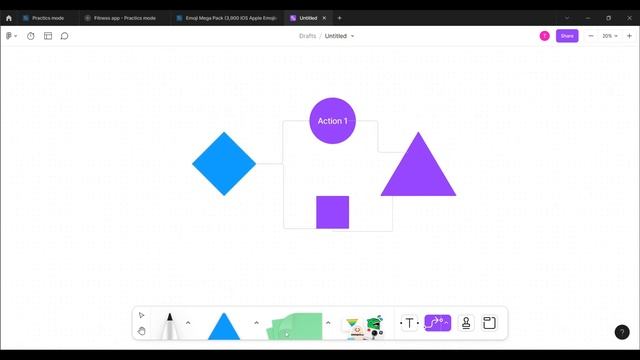Open the stickers and widgets library
The image size is (640, 360).
[x=363, y=327]
